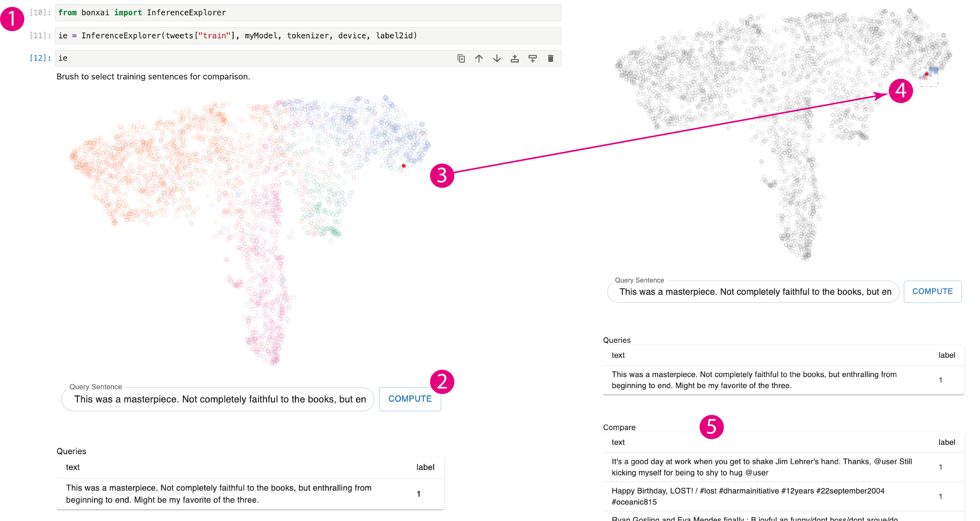Insert cell below icon

pyautogui.click(x=532, y=59)
